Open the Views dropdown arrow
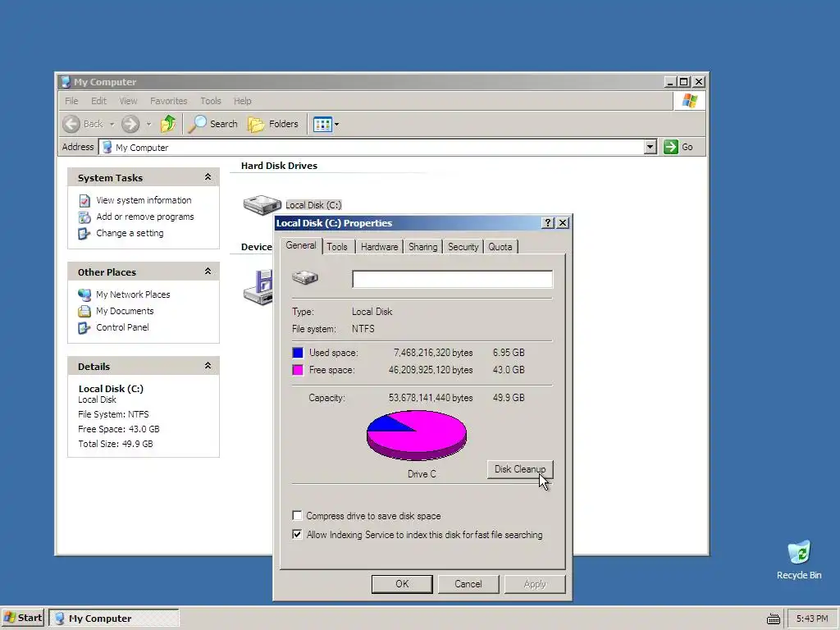840x630 pixels. 336,125
